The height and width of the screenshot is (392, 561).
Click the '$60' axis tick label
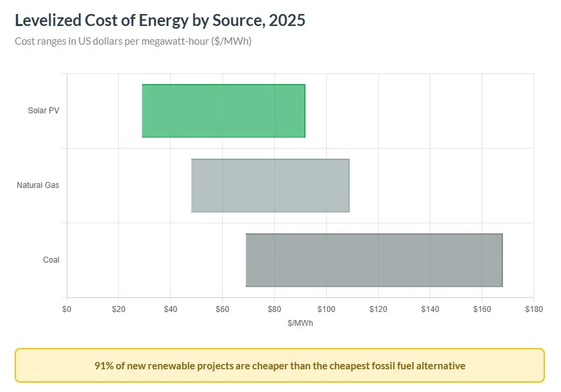(222, 309)
